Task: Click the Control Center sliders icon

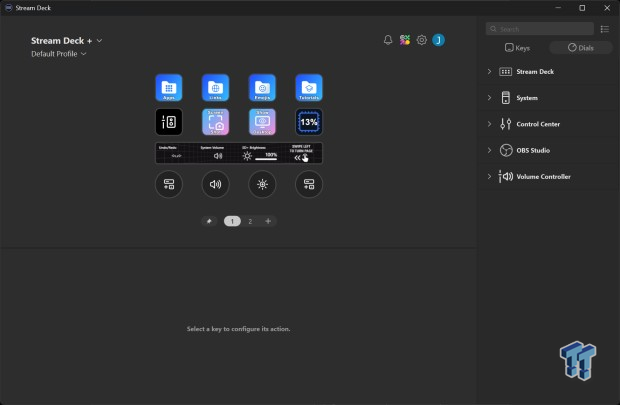Action: click(506, 124)
